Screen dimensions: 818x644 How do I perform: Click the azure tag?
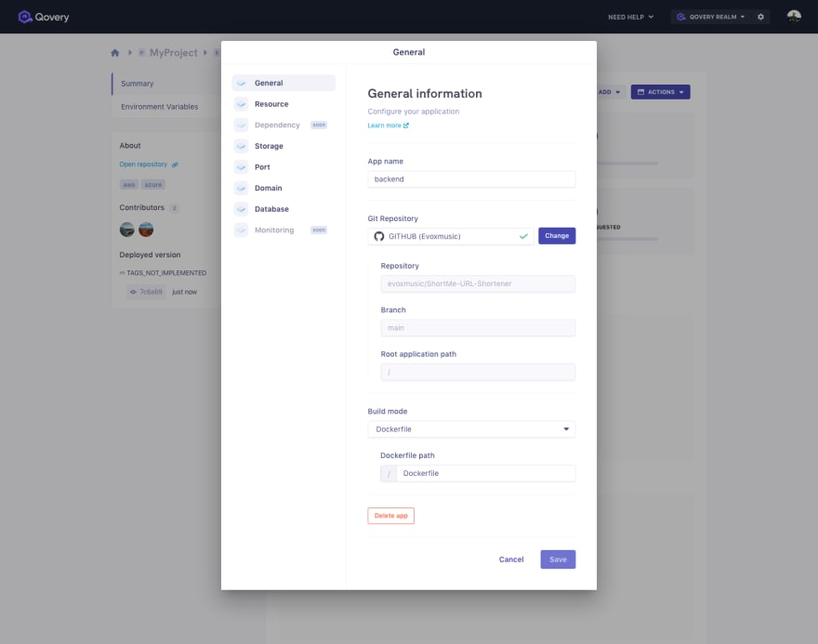click(x=152, y=185)
